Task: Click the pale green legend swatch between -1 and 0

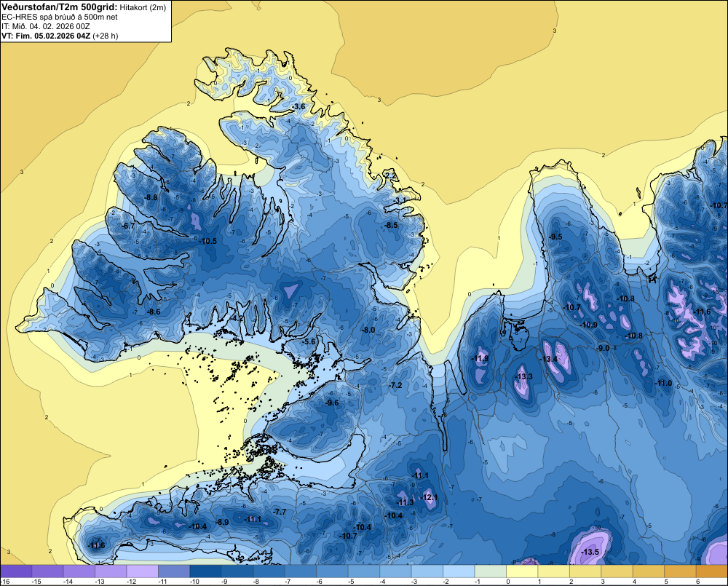Action: [490, 571]
